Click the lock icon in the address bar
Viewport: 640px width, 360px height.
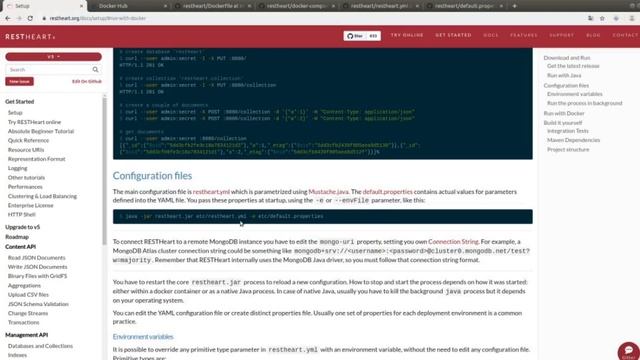click(44, 18)
